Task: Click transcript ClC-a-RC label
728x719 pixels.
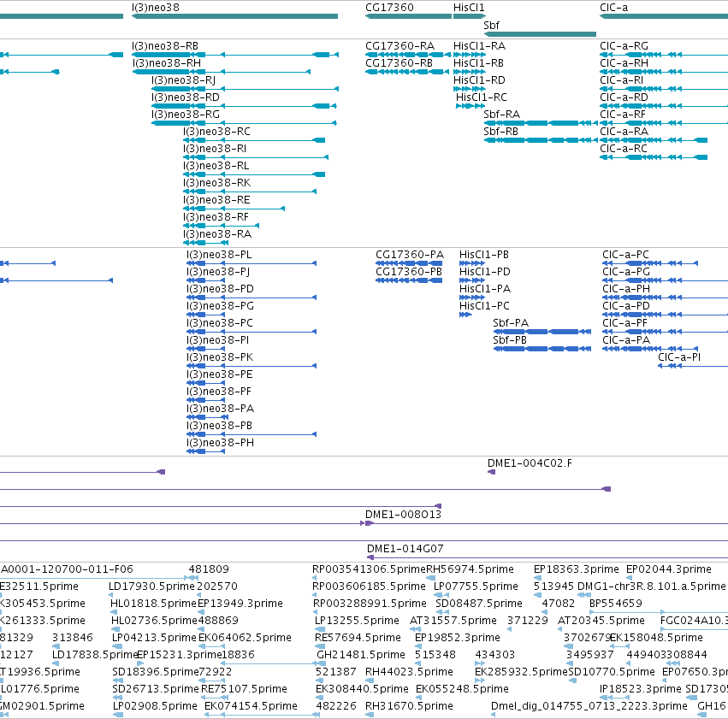Action: tap(624, 149)
